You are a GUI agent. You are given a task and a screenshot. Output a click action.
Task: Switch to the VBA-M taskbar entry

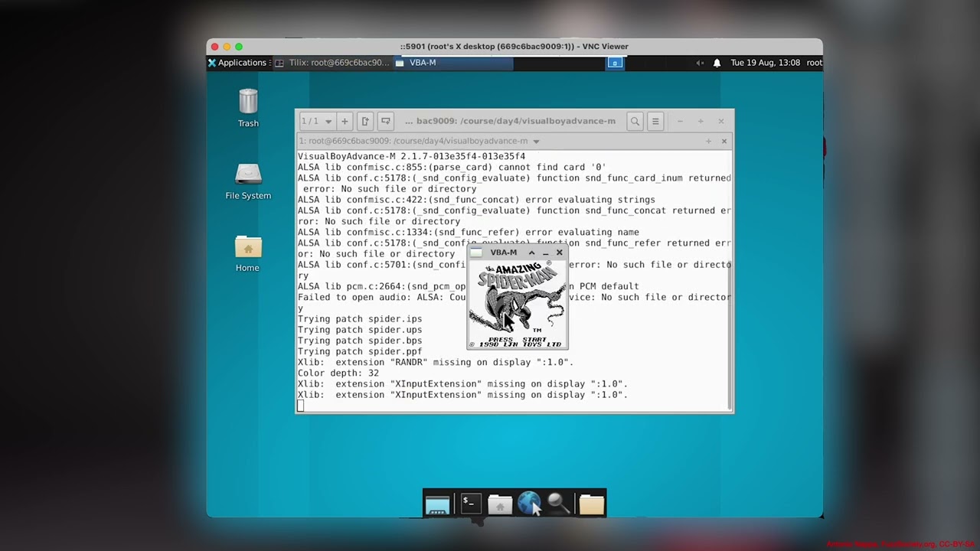pyautogui.click(x=454, y=63)
